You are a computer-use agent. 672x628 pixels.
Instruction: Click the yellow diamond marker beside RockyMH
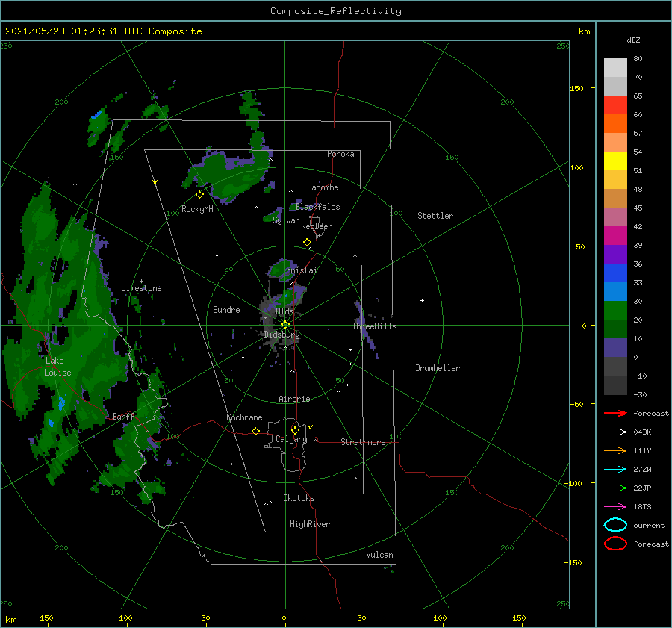[x=199, y=195]
